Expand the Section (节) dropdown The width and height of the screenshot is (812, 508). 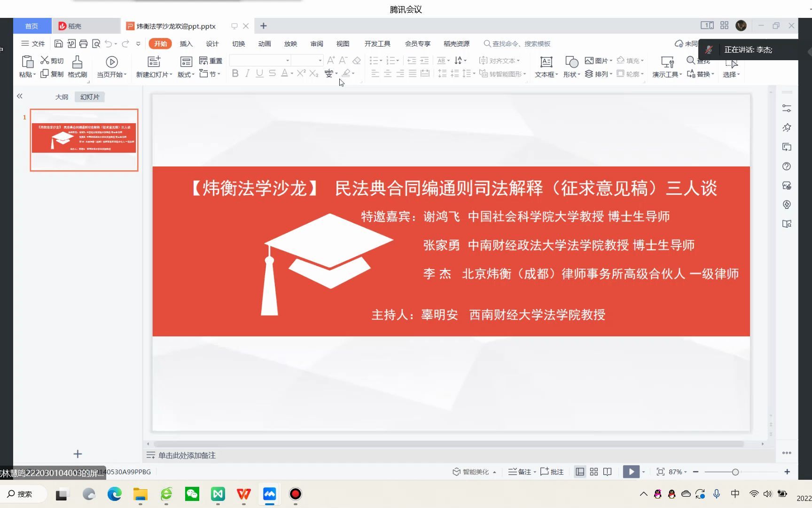coord(210,74)
